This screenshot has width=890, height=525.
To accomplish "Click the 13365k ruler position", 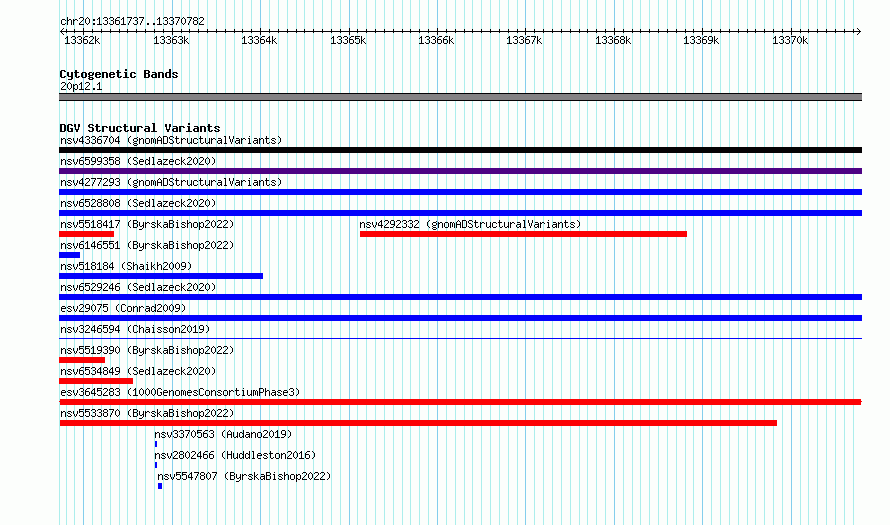I will (348, 40).
